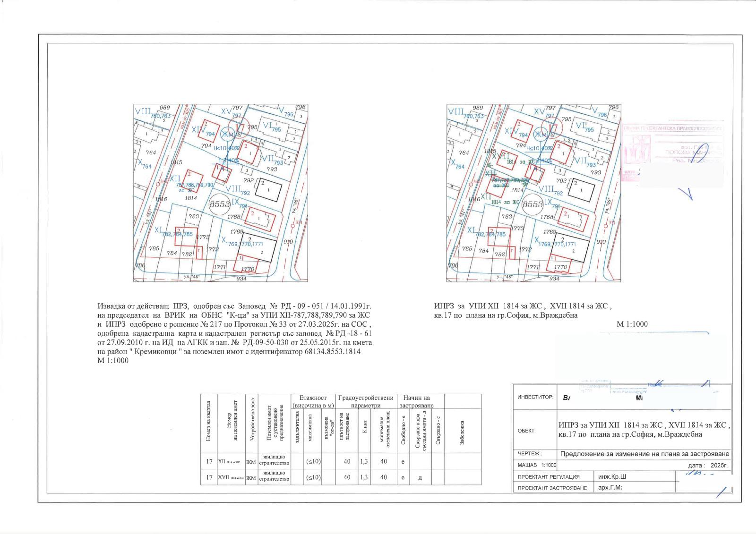Click the XVII plot label on right map

501,156
